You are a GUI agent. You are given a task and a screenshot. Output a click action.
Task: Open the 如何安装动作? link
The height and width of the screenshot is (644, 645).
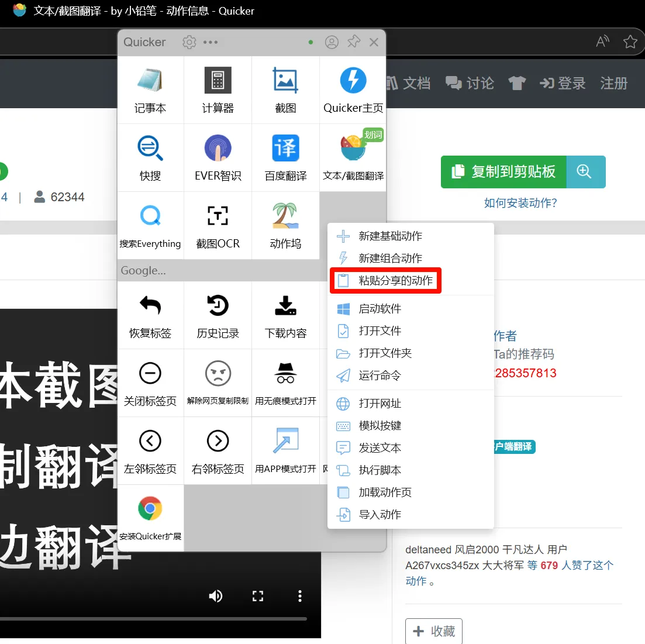(x=520, y=203)
